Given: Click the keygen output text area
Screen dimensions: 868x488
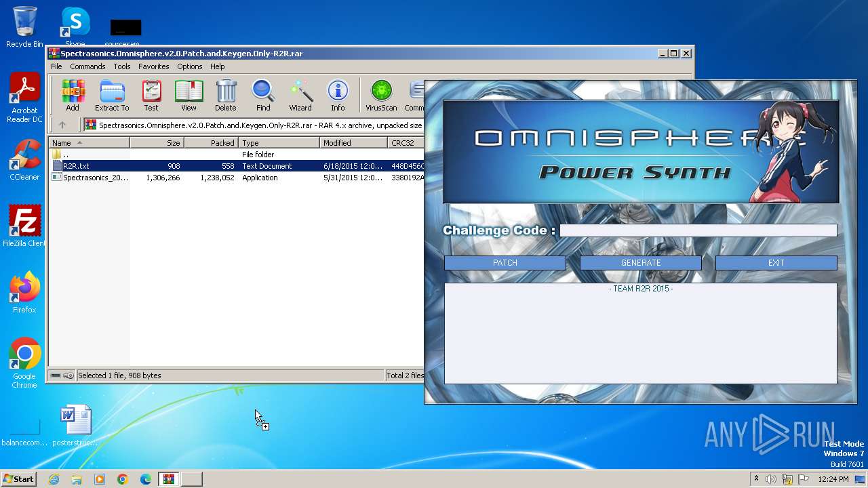Looking at the screenshot, I should tap(641, 333).
